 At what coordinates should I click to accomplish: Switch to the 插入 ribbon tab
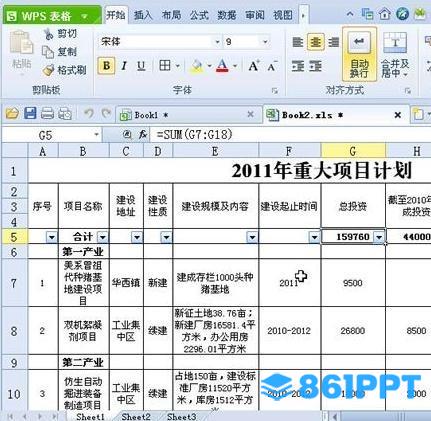point(143,15)
